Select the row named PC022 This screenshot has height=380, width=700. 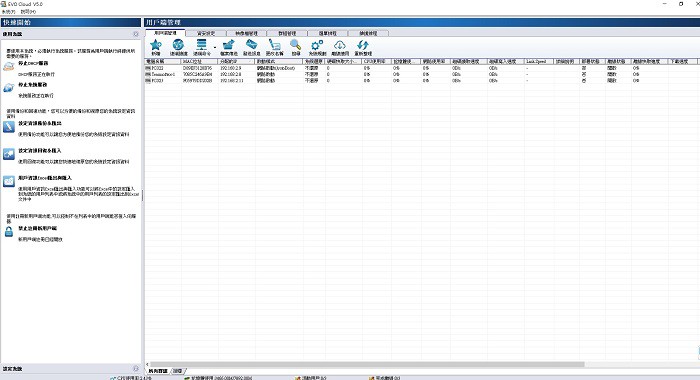(x=422, y=68)
